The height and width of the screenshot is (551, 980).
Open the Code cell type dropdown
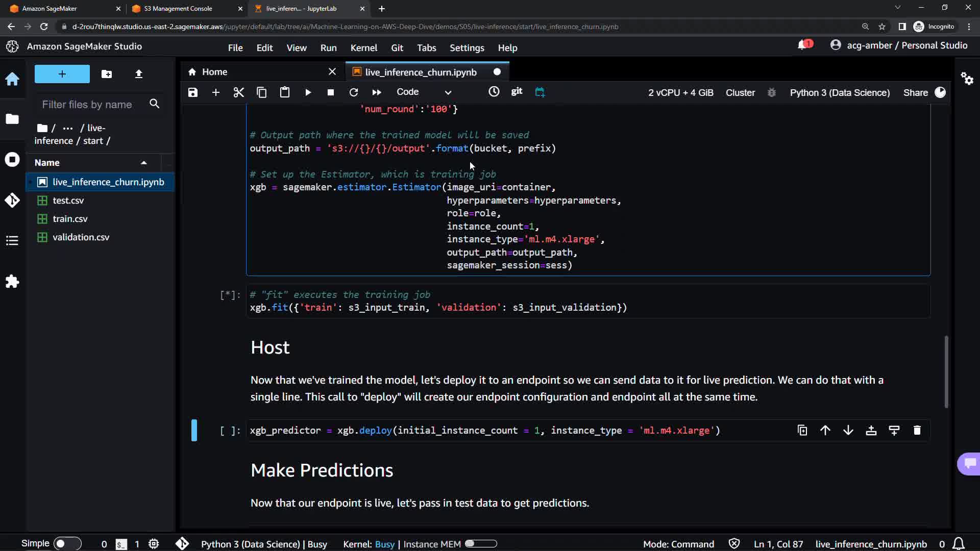pyautogui.click(x=424, y=92)
